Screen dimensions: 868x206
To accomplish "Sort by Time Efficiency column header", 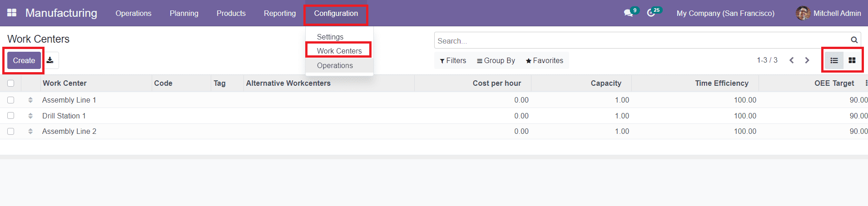I will (x=695, y=83).
